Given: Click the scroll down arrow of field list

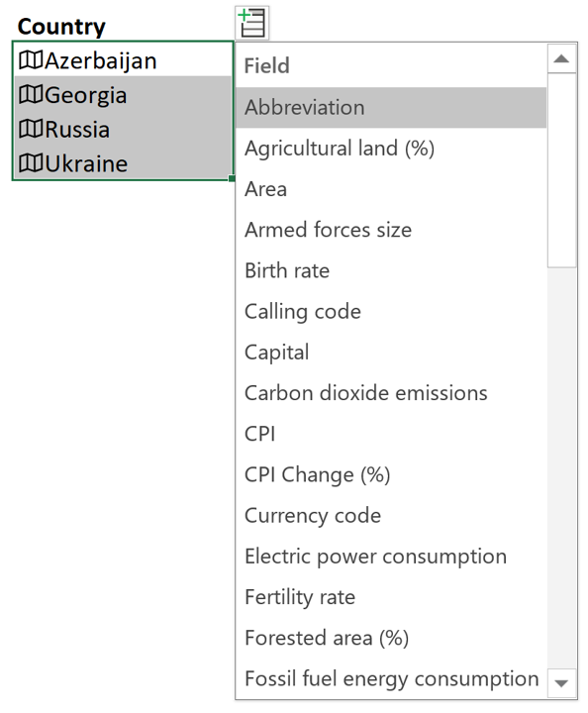Looking at the screenshot, I should (x=561, y=683).
